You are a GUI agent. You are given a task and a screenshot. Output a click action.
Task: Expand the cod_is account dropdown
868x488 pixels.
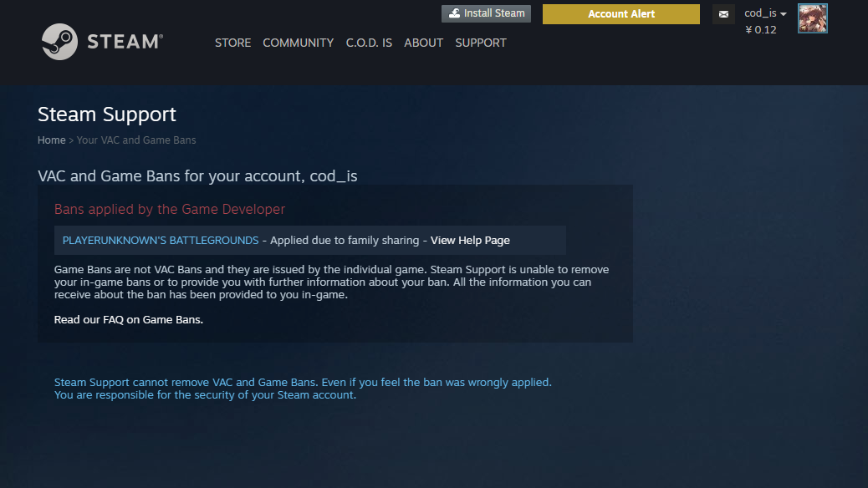pos(766,13)
